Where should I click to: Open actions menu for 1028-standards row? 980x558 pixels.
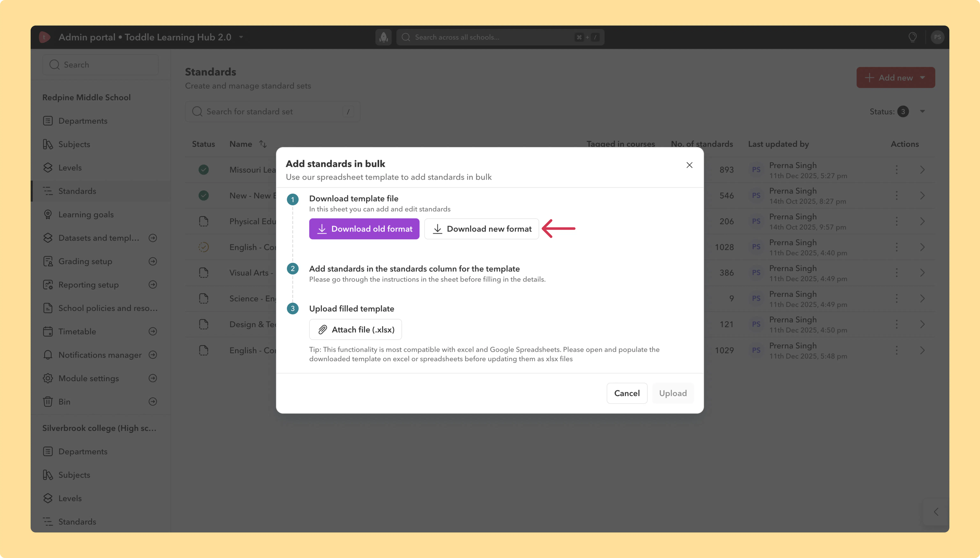tap(897, 247)
